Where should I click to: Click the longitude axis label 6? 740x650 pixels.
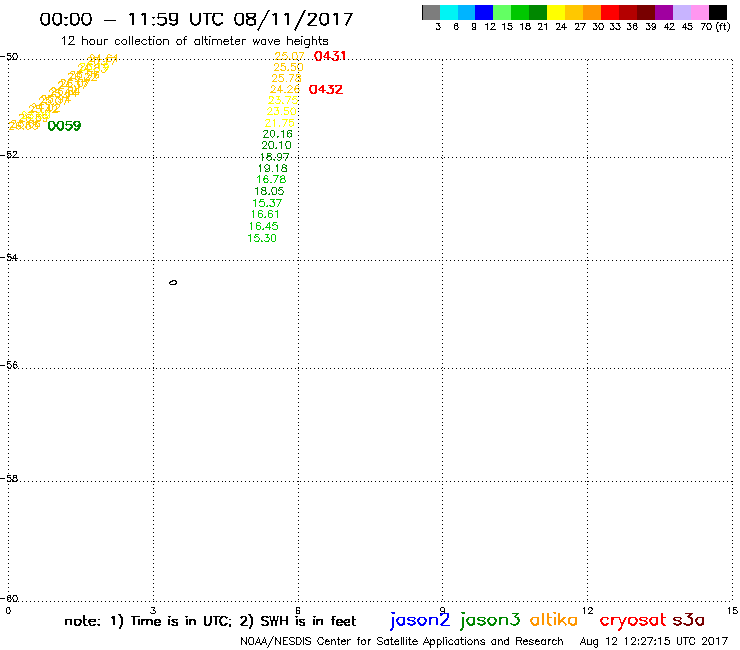(x=298, y=610)
